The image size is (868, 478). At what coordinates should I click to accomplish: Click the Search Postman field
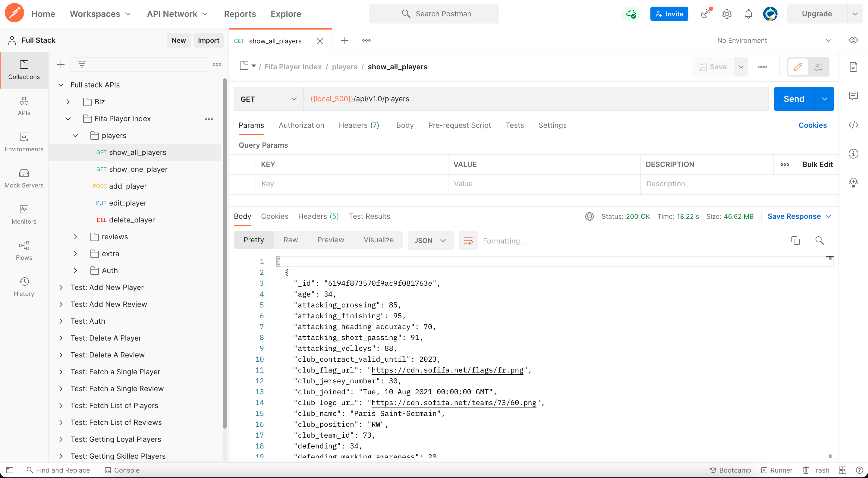click(434, 14)
